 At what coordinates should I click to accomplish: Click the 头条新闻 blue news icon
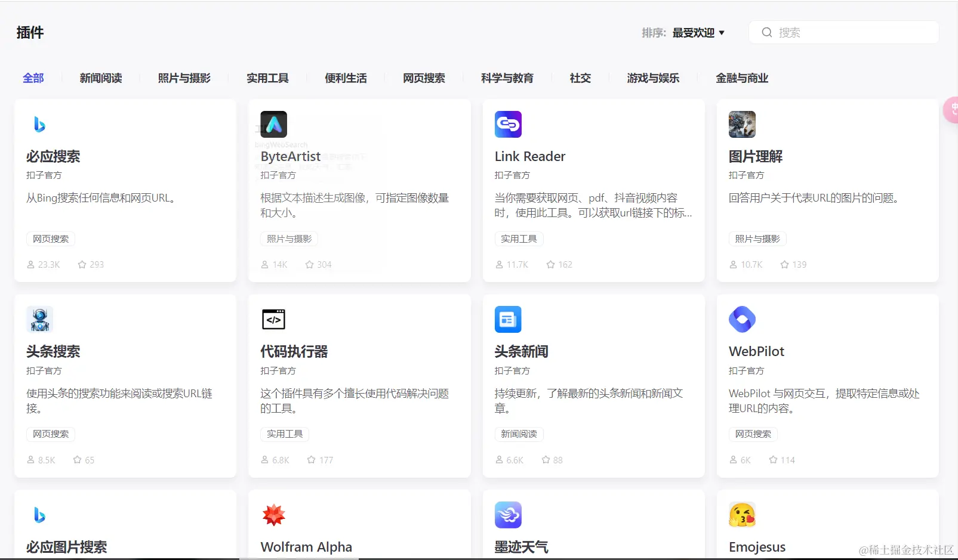coord(508,319)
